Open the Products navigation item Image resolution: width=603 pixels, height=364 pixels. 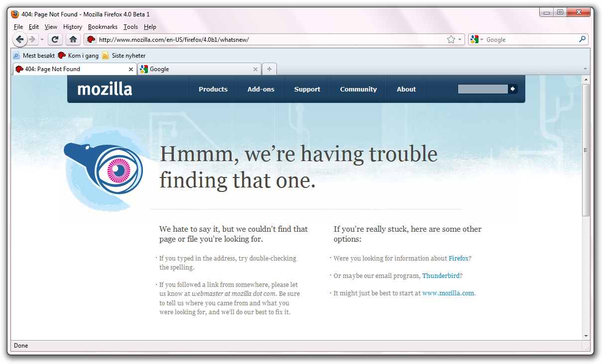213,90
